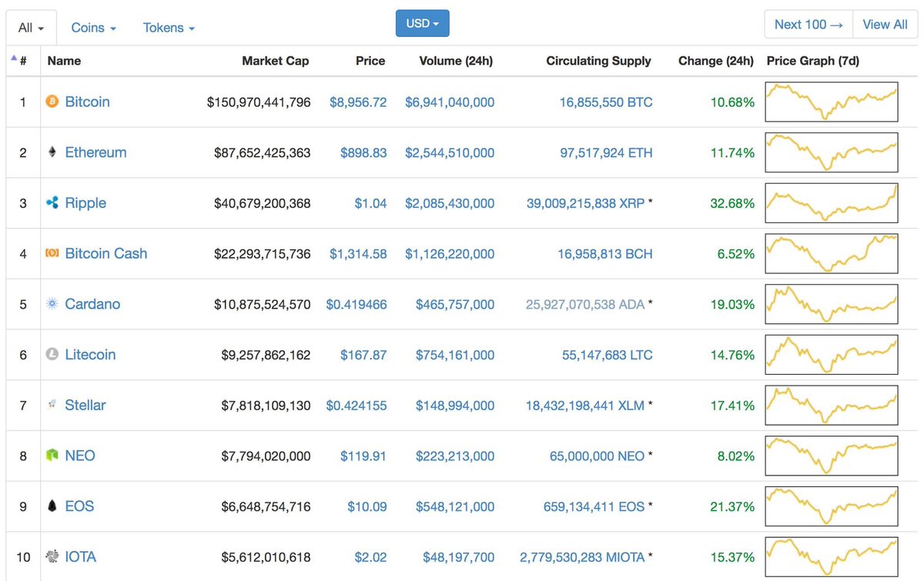Open the Bitcoin Cash name link
924x581 pixels.
pos(105,253)
